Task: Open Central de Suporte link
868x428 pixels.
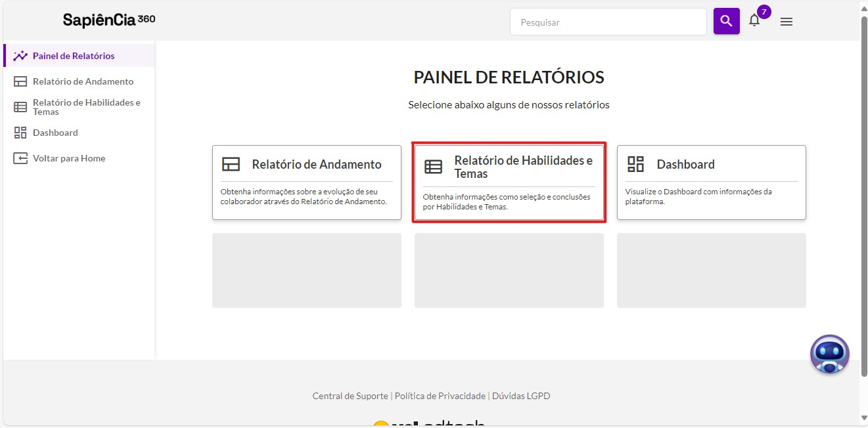Action: click(x=350, y=396)
